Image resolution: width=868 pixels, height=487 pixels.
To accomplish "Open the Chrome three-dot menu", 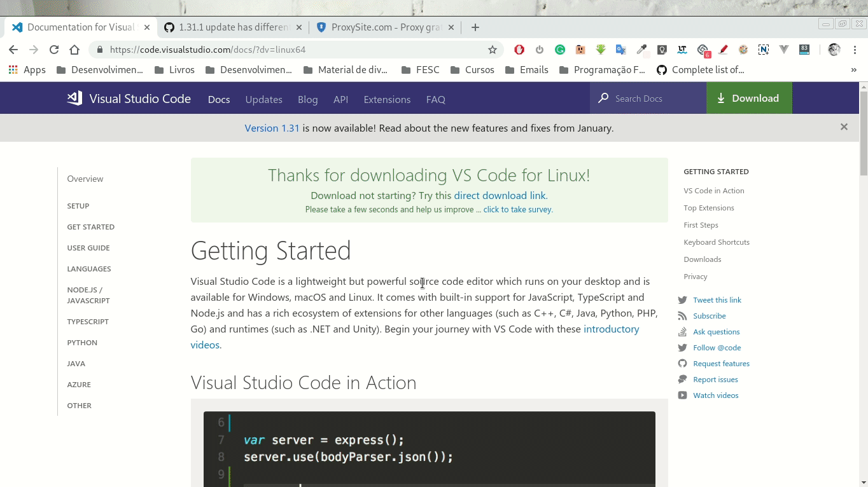I will (x=855, y=50).
